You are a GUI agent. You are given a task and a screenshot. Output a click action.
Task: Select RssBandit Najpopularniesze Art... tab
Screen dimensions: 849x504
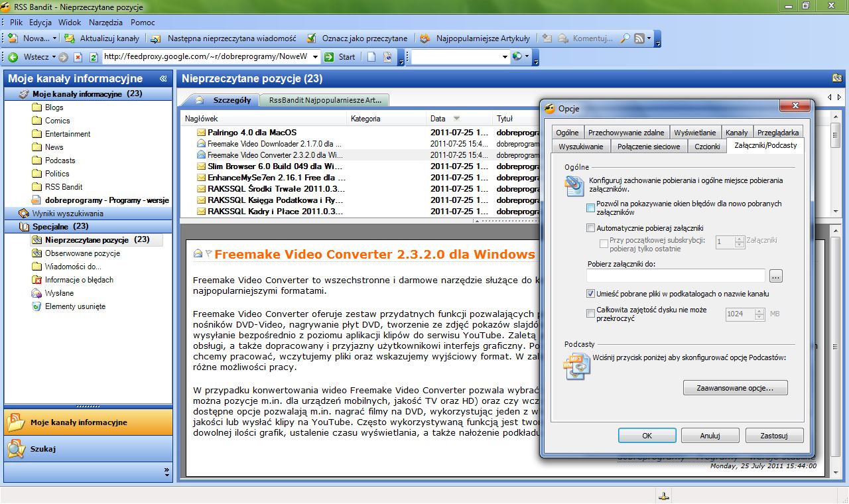(325, 100)
